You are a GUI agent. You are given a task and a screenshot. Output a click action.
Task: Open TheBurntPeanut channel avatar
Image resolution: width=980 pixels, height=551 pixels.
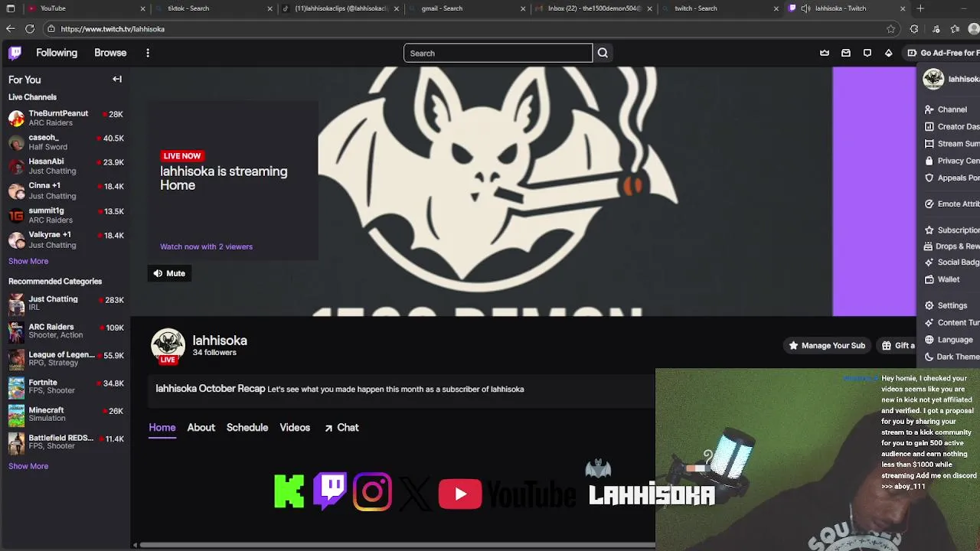point(16,118)
